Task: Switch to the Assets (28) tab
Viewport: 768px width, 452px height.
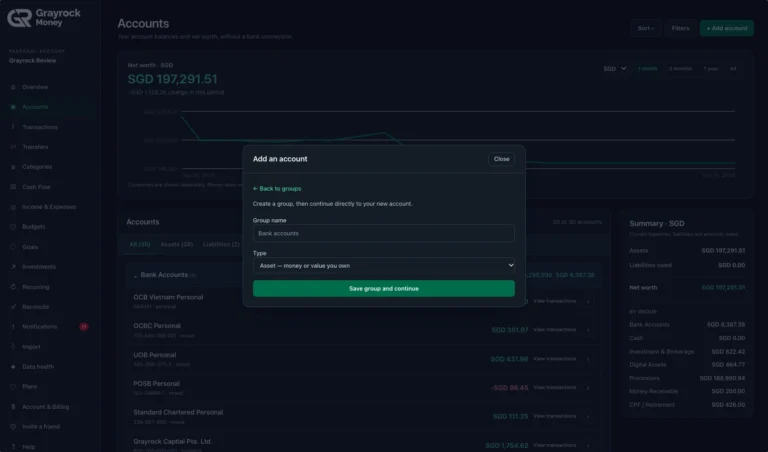Action: 177,244
